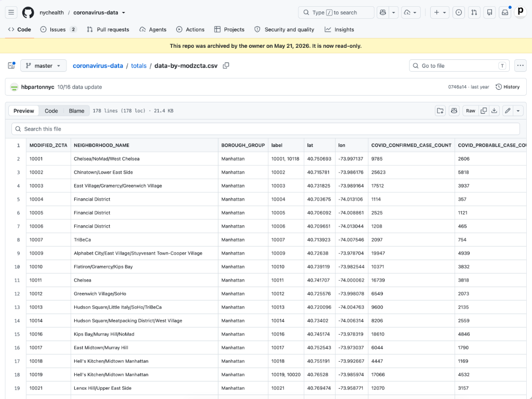Select the probable case count 4939
Screen dimensions: 532x399
point(490,254)
